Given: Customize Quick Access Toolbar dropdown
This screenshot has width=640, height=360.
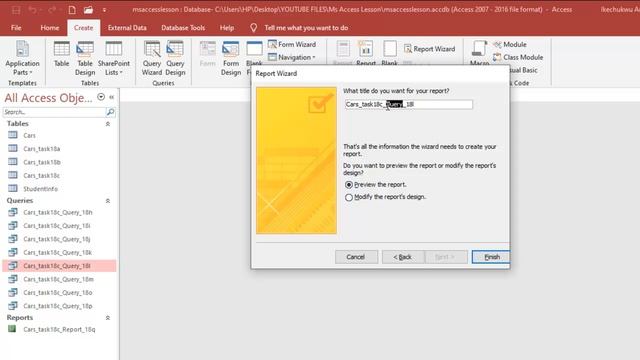Looking at the screenshot, I should [x=104, y=10].
